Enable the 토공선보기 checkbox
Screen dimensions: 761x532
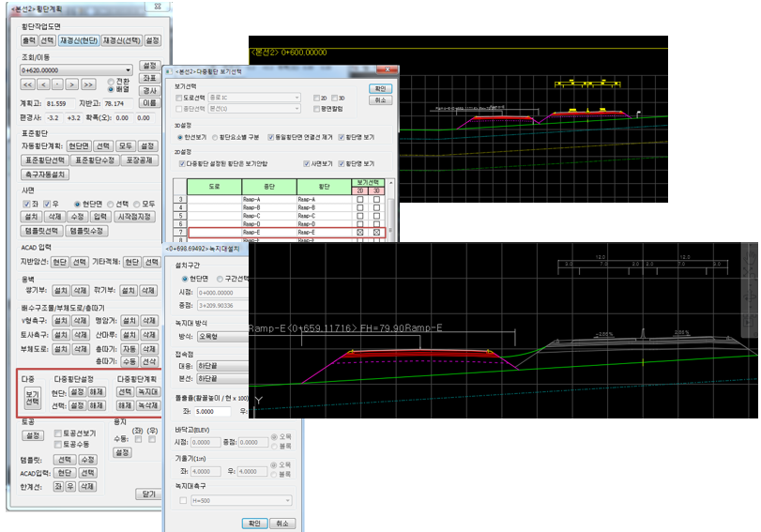click(x=58, y=433)
